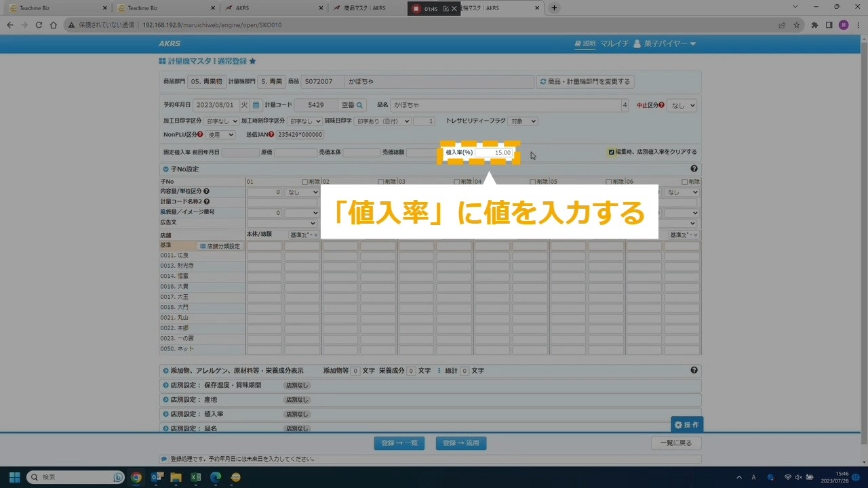Screen dimensions: 868x488
Task: Click 商品・計量機部門を変更する button
Action: tap(585, 81)
